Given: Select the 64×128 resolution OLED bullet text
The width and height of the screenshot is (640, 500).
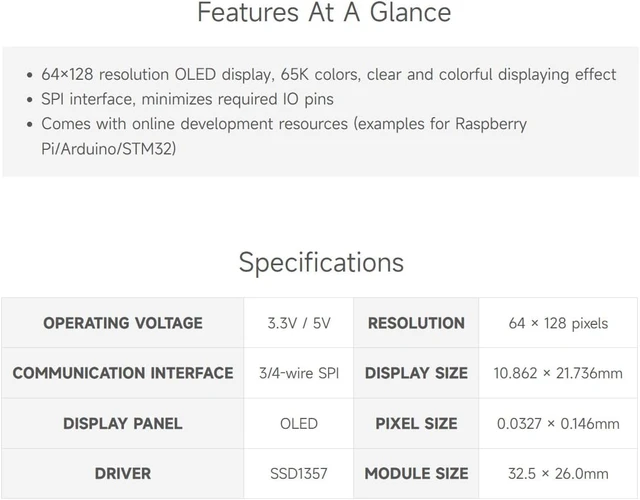Looking at the screenshot, I should pyautogui.click(x=329, y=75).
